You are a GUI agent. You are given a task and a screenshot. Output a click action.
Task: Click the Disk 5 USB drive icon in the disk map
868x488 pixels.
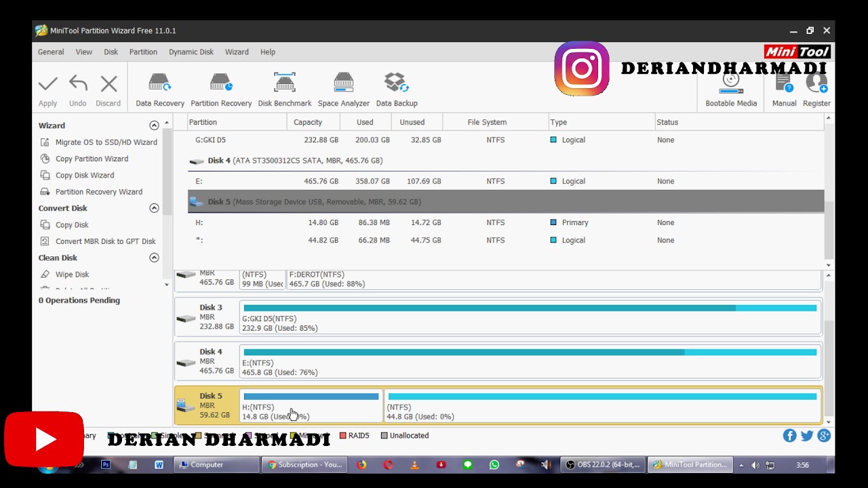185,405
